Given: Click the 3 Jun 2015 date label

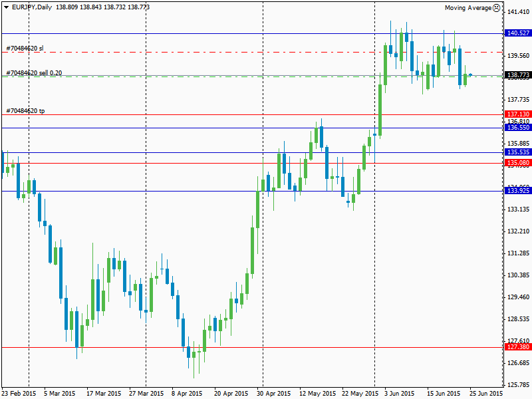Looking at the screenshot, I should coord(400,394).
